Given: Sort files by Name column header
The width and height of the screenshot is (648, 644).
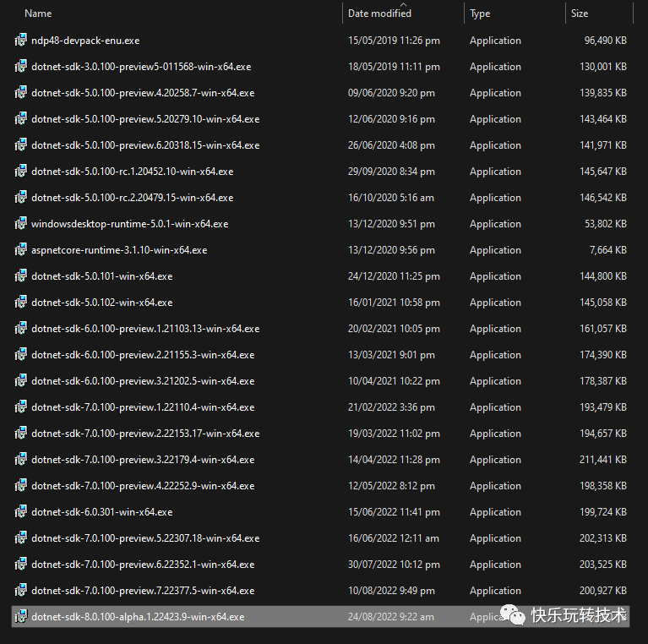Looking at the screenshot, I should [38, 14].
